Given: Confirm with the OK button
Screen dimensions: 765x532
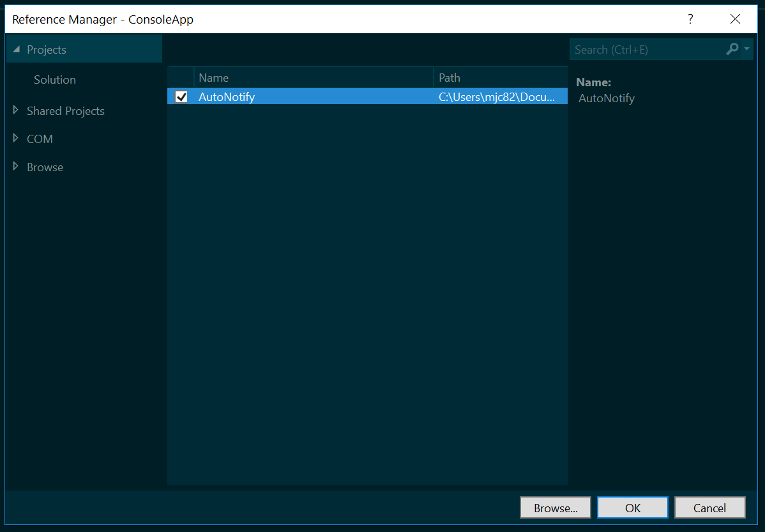Looking at the screenshot, I should (x=632, y=508).
